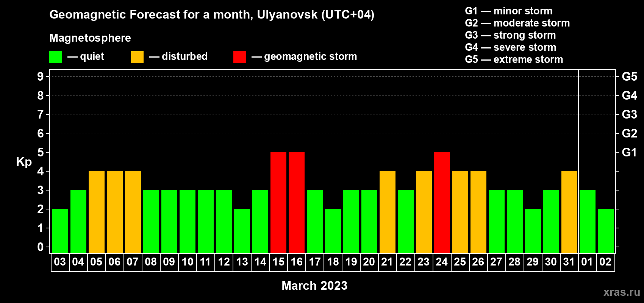
Task: Click the 'March 2023' month label
Action: (x=314, y=286)
